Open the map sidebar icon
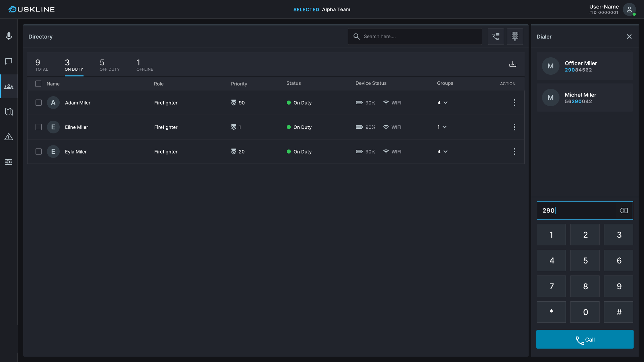 click(9, 112)
